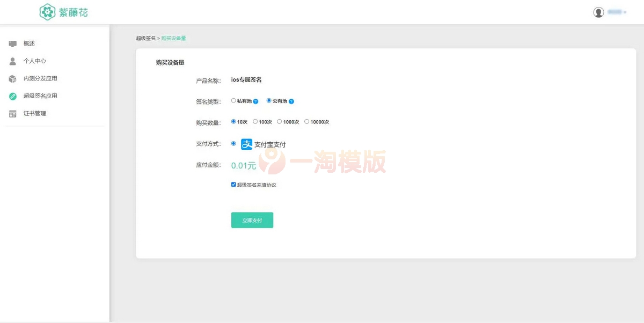Click the user avatar icon top right
Viewport: 644px width, 323px height.
598,12
